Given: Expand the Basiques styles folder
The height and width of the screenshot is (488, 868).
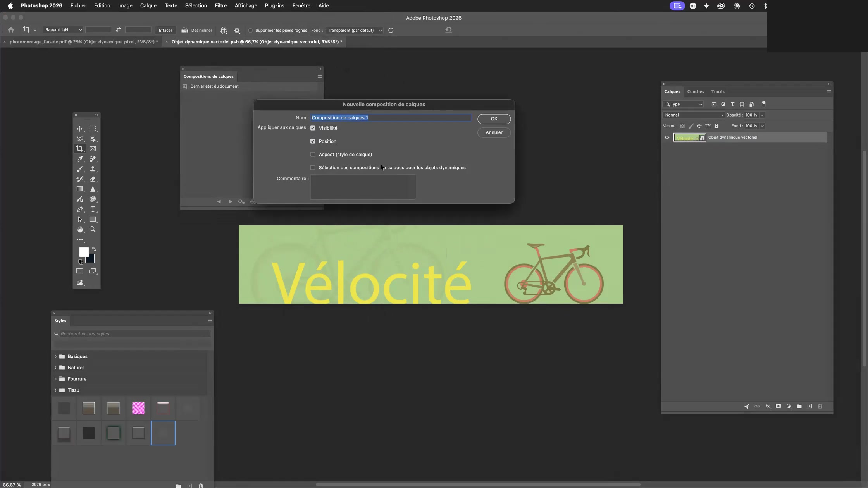Looking at the screenshot, I should tap(55, 357).
